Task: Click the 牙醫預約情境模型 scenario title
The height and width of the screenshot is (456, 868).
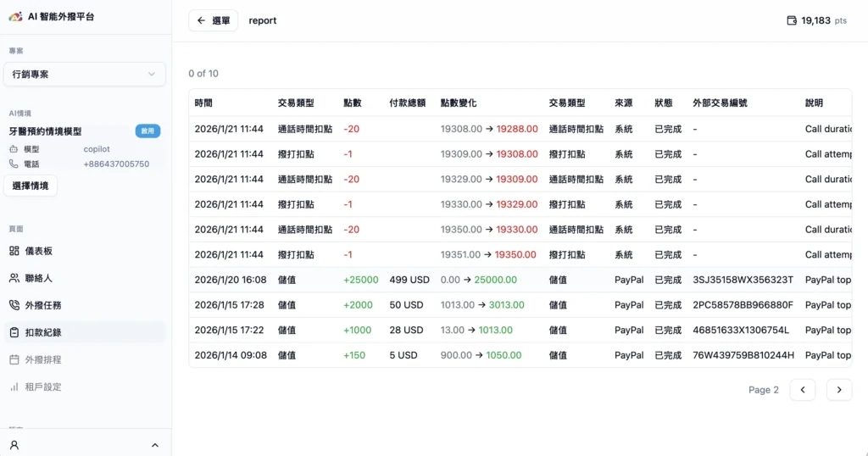Action: (x=46, y=131)
